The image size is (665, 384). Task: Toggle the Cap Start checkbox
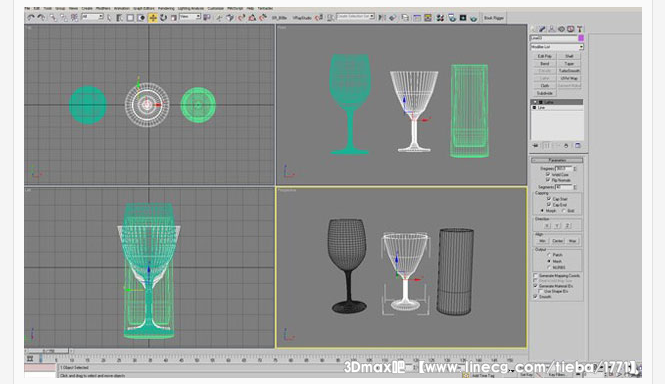point(549,199)
